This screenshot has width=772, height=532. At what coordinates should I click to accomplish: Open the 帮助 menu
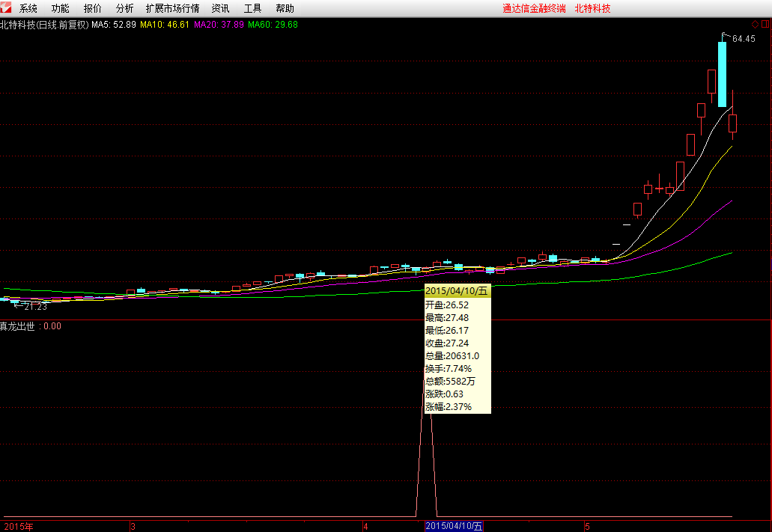(285, 8)
